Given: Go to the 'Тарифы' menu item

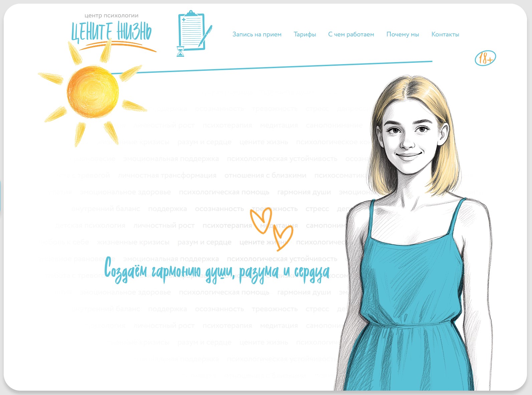Looking at the screenshot, I should [305, 34].
